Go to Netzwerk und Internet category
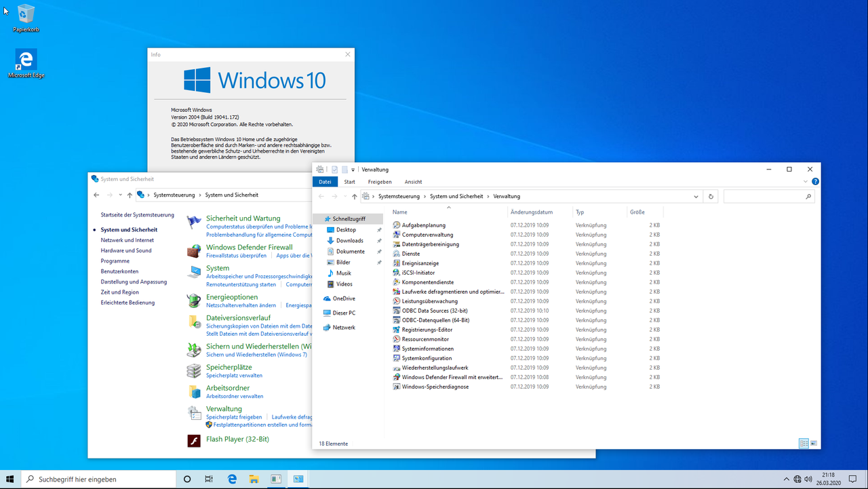Viewport: 868px width, 489px height. [x=127, y=240]
